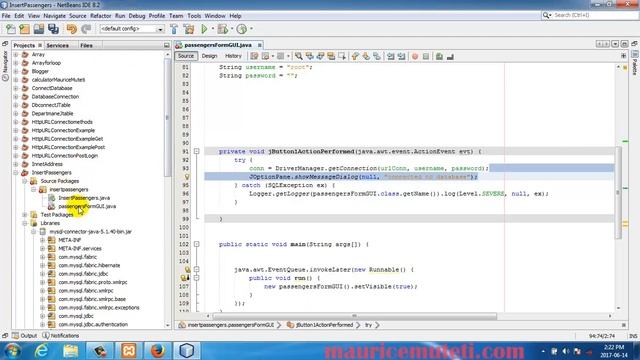Click the Shift Line Right icon
This screenshot has width=640, height=360.
[401, 56]
